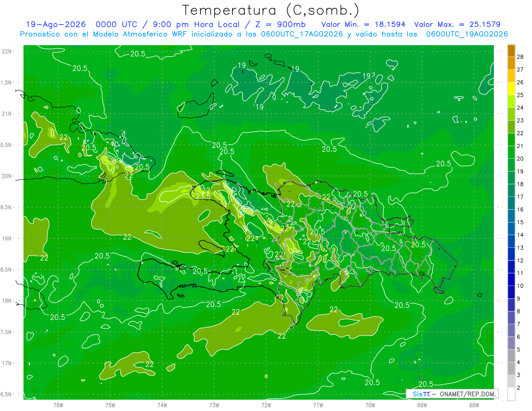Click the "23.5" contour label near Haiti
This screenshot has height=411, width=532.
tap(203, 196)
